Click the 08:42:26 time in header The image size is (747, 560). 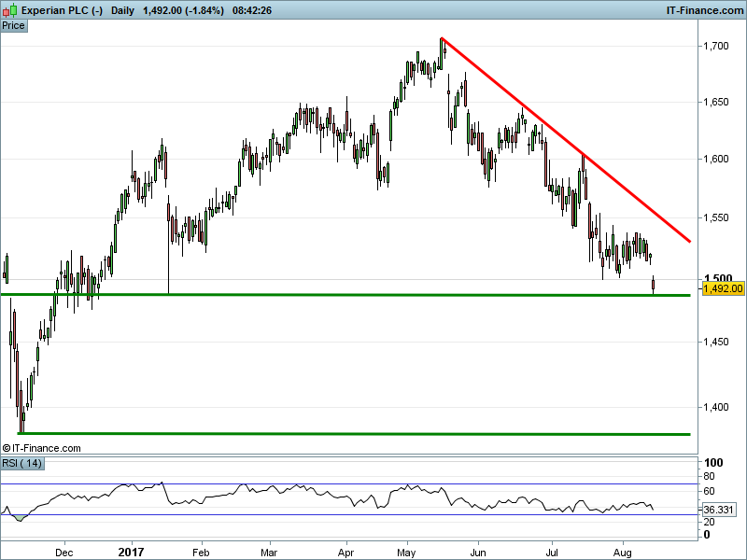click(252, 10)
